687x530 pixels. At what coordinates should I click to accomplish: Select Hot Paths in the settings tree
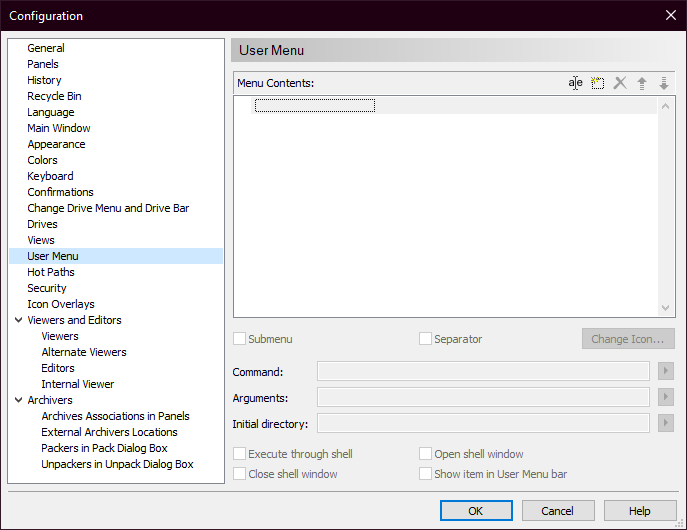[x=51, y=272]
